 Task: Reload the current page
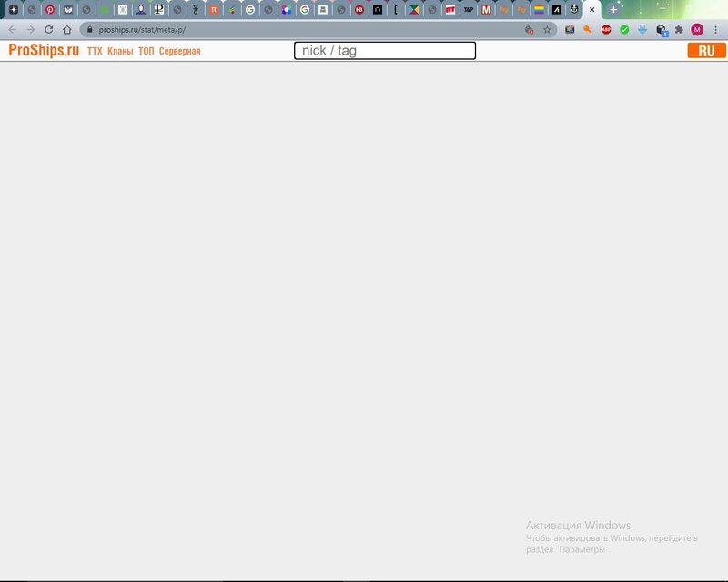49,29
